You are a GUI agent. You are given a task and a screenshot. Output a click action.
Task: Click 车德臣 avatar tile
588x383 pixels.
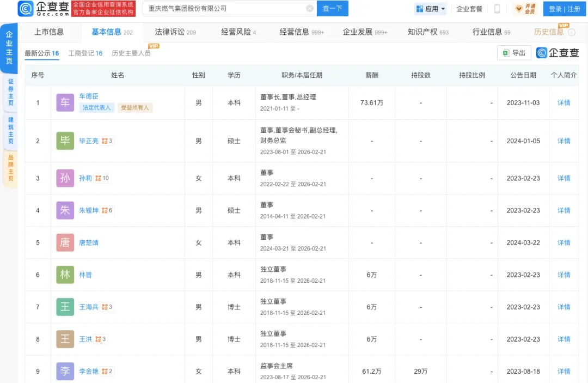(x=65, y=102)
